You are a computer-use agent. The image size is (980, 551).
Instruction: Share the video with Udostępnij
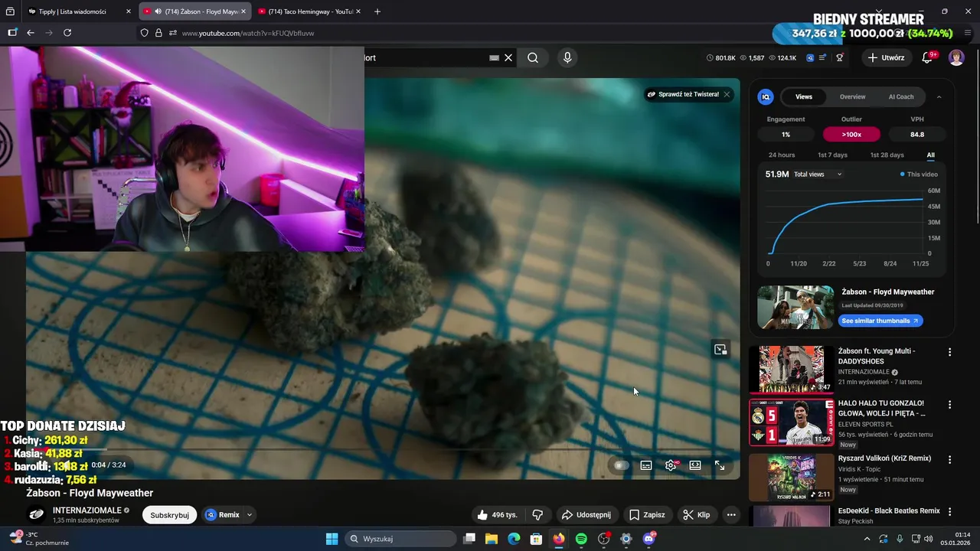coord(586,515)
